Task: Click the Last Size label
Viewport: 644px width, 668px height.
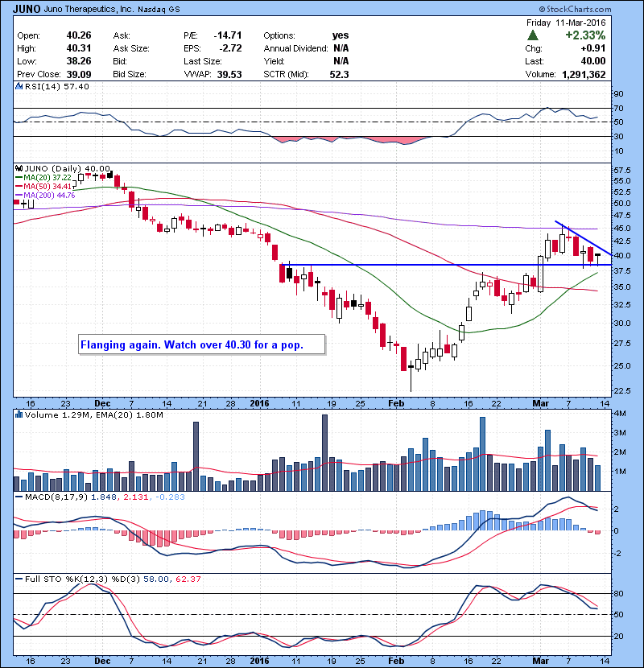Action: coord(202,61)
